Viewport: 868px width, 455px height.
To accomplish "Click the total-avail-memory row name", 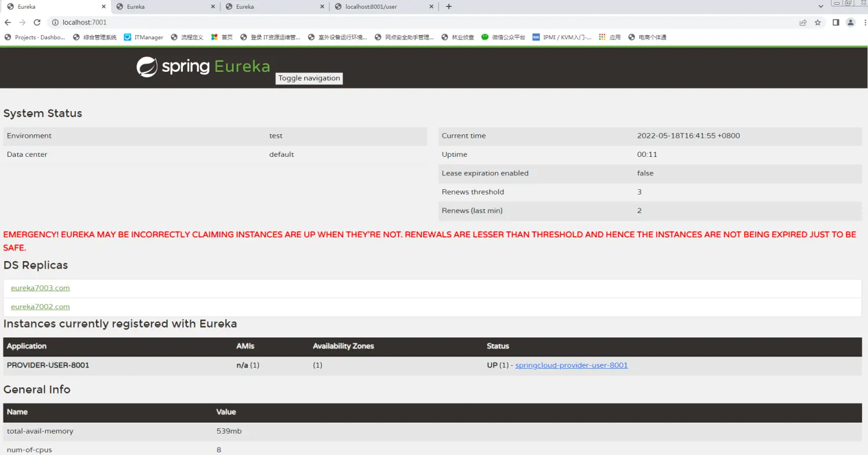I will [x=40, y=431].
